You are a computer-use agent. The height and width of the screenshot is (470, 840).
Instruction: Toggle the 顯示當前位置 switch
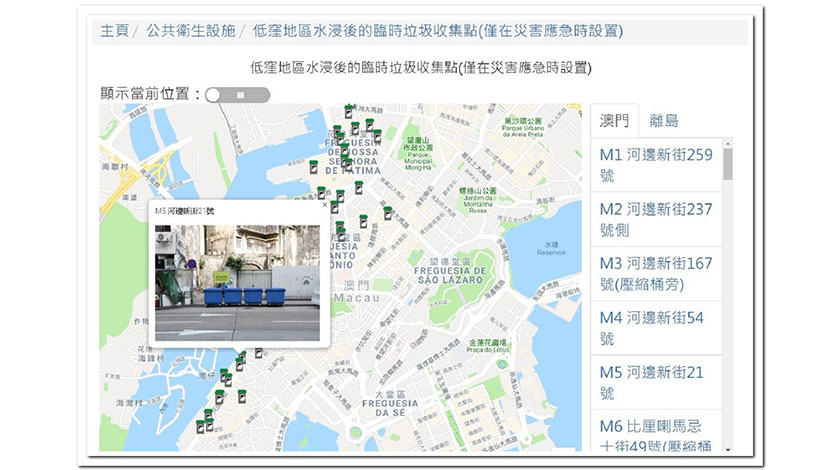click(237, 95)
